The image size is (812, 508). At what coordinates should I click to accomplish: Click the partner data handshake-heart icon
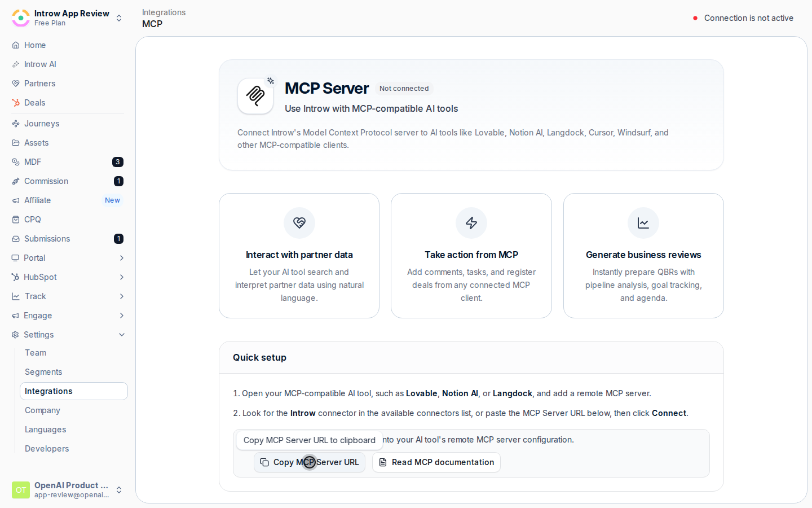[x=299, y=223]
